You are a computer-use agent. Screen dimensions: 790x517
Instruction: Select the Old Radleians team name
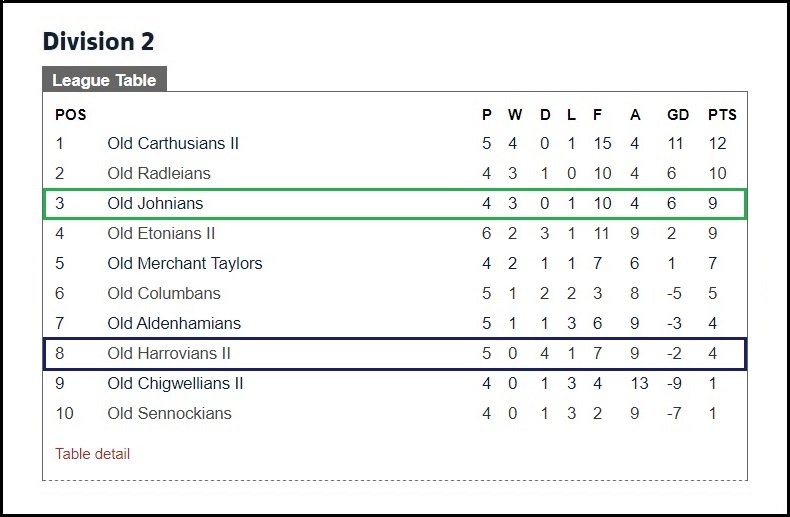click(159, 173)
